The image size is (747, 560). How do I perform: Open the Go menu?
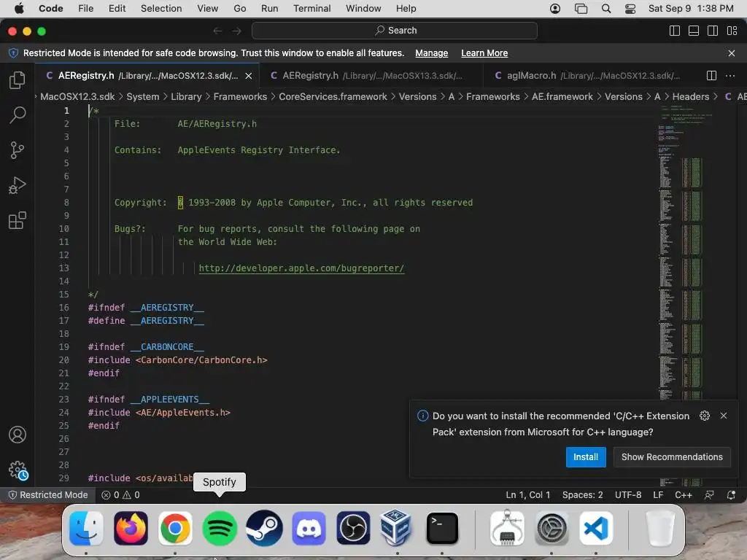(239, 9)
